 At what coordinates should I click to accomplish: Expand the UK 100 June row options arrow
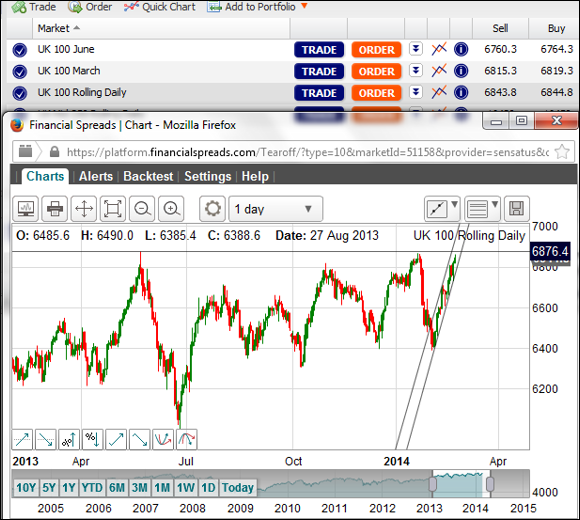(416, 49)
